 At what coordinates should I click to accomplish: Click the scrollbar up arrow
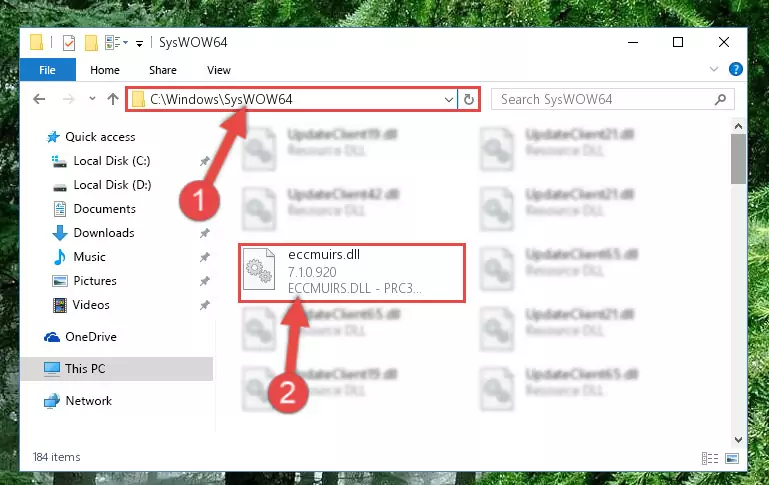738,126
